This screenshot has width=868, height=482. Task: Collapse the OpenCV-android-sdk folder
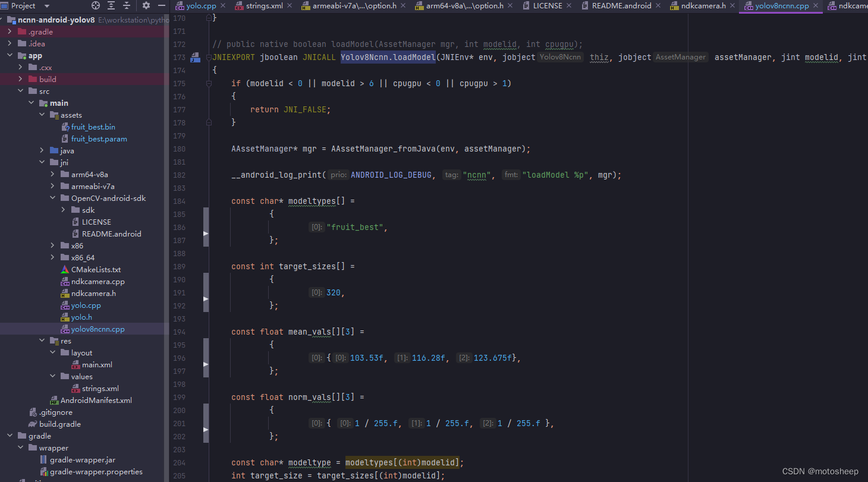pos(53,198)
